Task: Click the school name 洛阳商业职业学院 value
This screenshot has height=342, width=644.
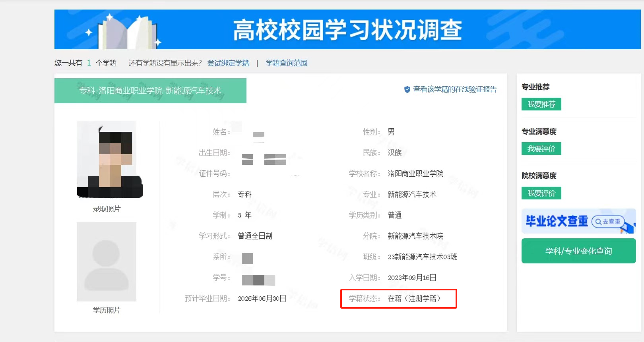Action: click(x=415, y=174)
